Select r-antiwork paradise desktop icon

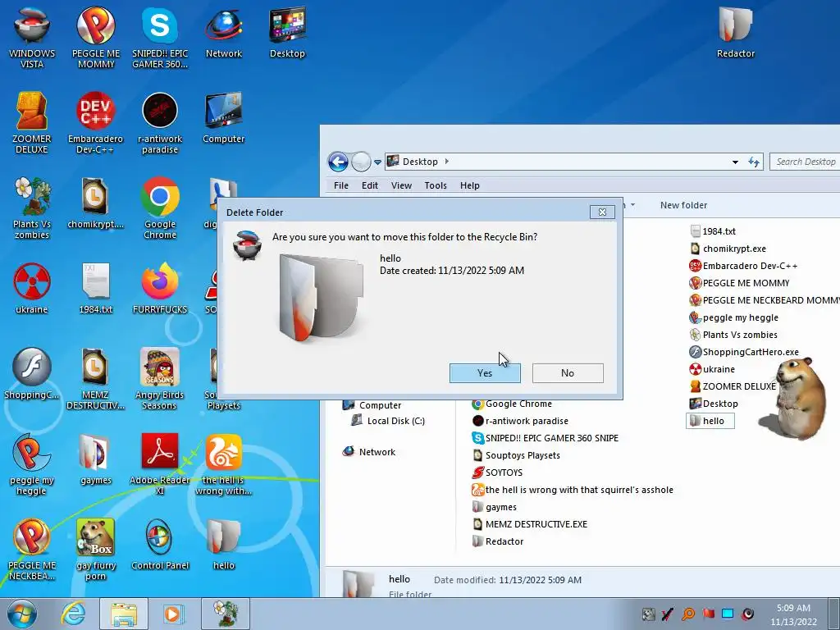click(x=160, y=123)
